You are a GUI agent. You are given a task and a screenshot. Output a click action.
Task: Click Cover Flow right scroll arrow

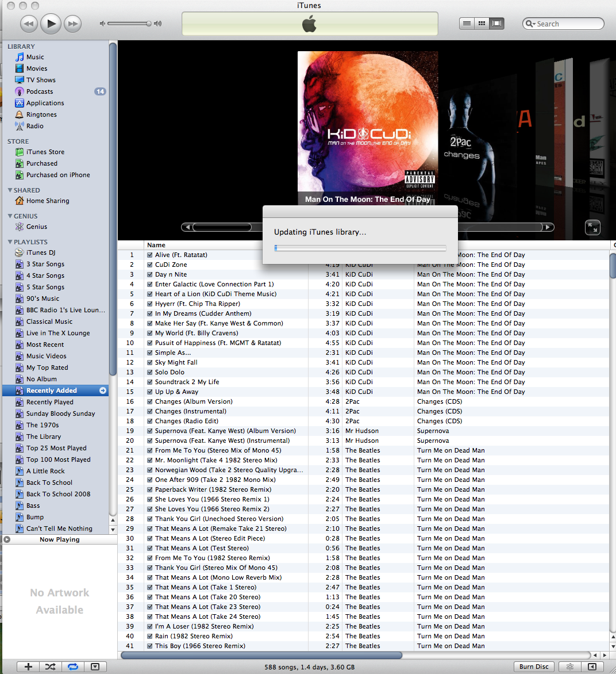click(548, 227)
